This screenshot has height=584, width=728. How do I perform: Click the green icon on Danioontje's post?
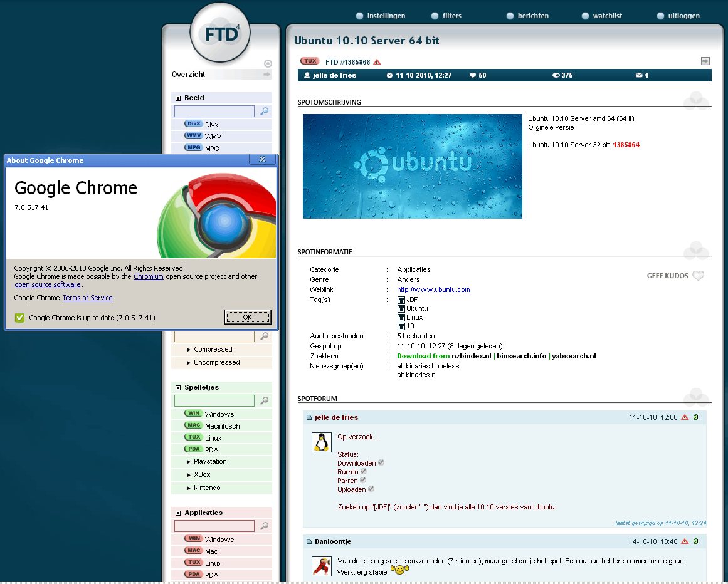point(695,541)
